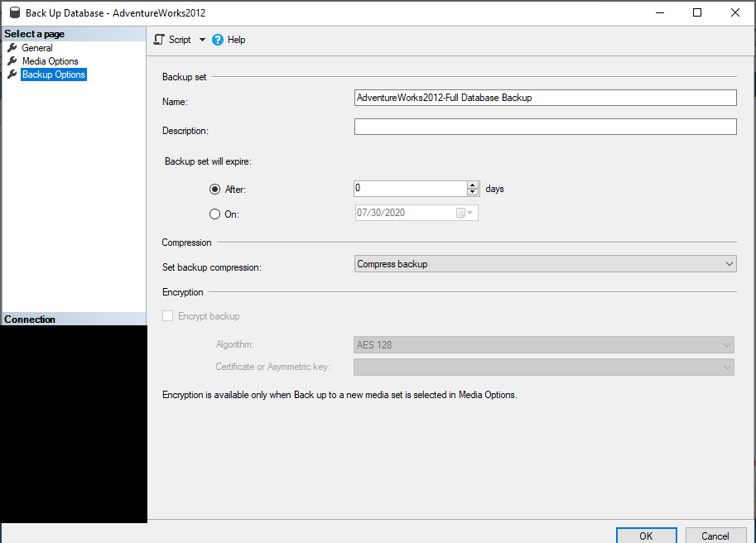Minimize the Back Up Database window

[660, 12]
